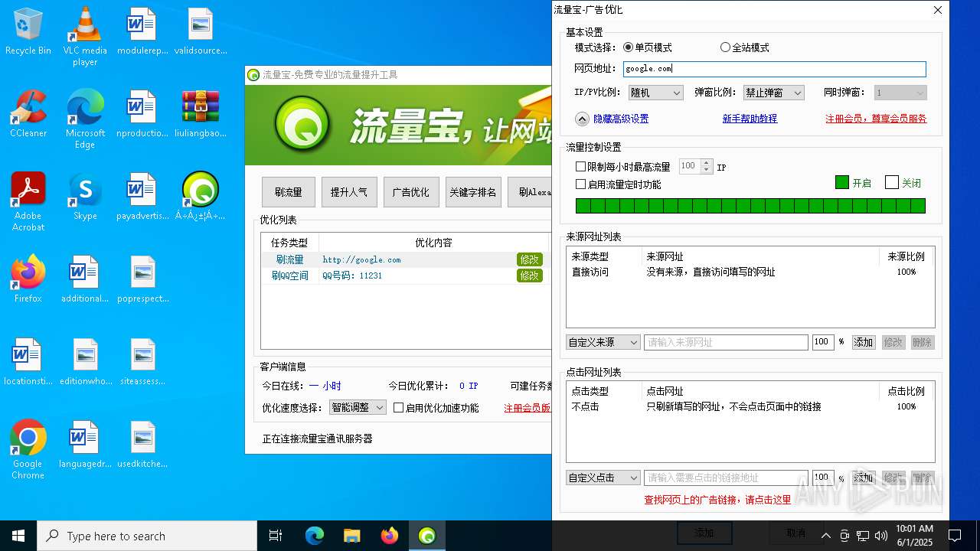Open the 自定义来源 dropdown
The image size is (980, 551).
[603, 342]
